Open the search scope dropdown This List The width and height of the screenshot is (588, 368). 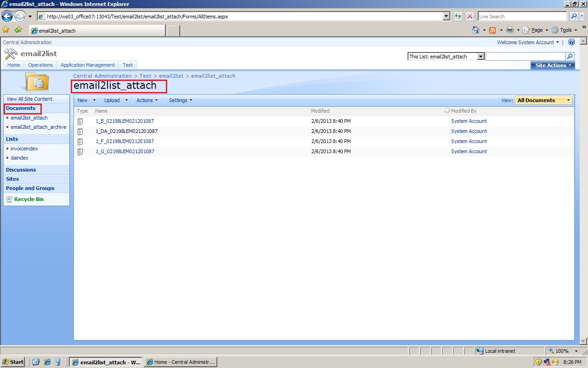tap(481, 57)
